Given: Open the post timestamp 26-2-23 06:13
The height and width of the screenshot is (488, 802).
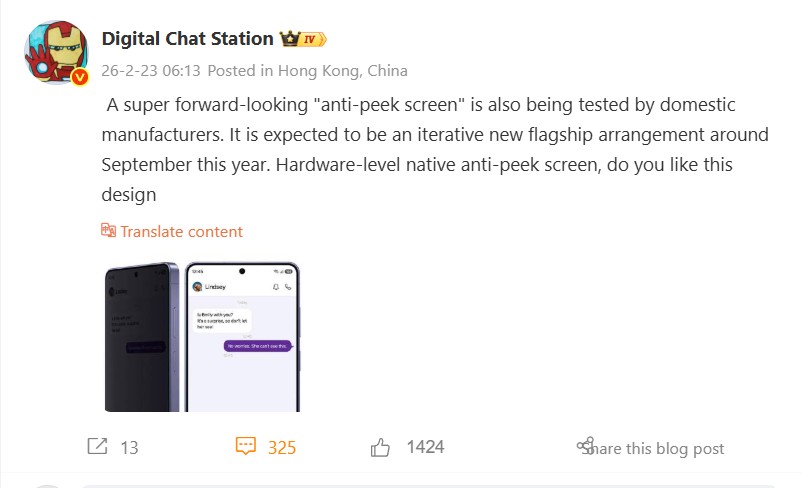Looking at the screenshot, I should [x=151, y=71].
